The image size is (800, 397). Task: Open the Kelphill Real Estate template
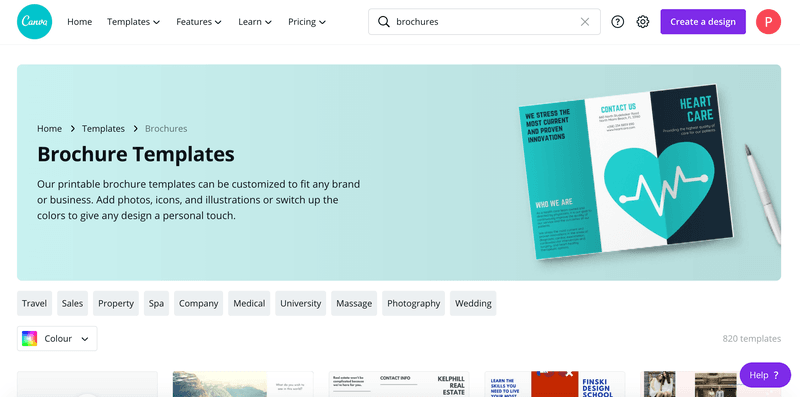click(399, 384)
